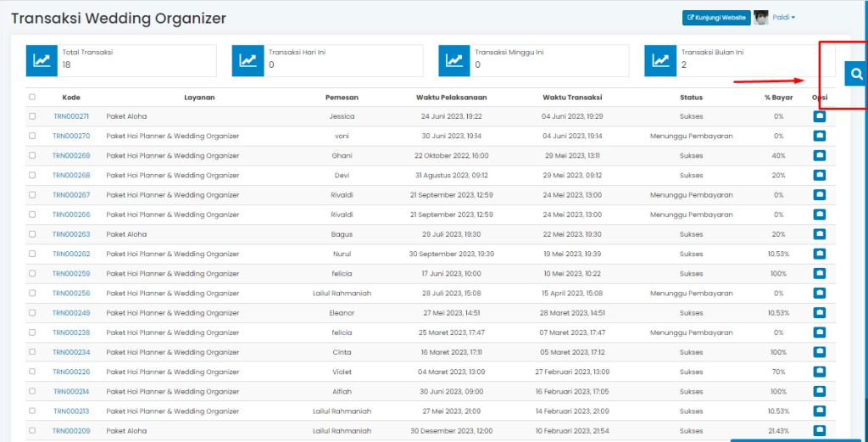This screenshot has width=868, height=442.
Task: Click the Transaksi Hari Ini chart icon
Action: (x=248, y=60)
